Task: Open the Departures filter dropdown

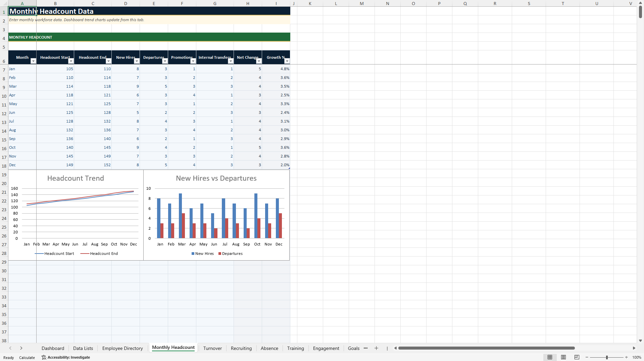Action: coord(165,61)
